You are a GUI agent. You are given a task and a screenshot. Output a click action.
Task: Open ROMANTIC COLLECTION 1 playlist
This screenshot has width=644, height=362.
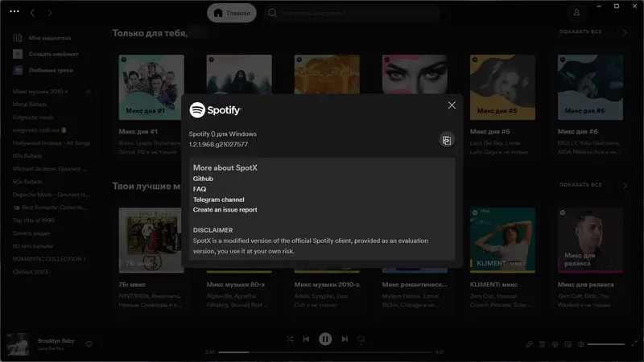[x=49, y=258]
